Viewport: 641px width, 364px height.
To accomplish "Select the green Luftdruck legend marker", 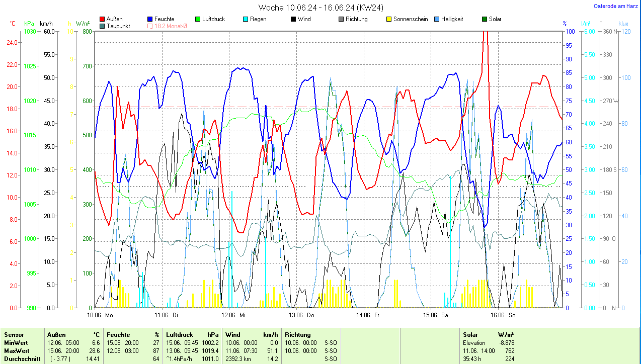I will coord(197,19).
